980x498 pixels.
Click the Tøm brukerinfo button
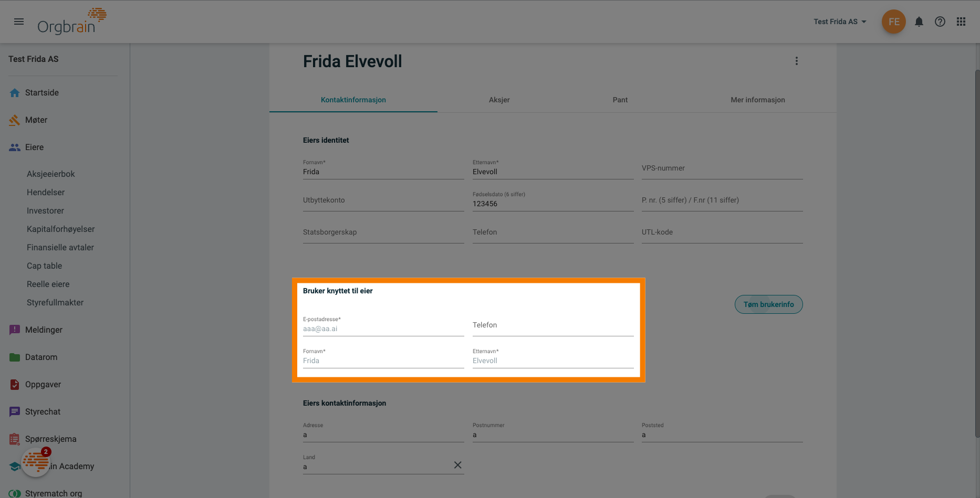tap(769, 304)
